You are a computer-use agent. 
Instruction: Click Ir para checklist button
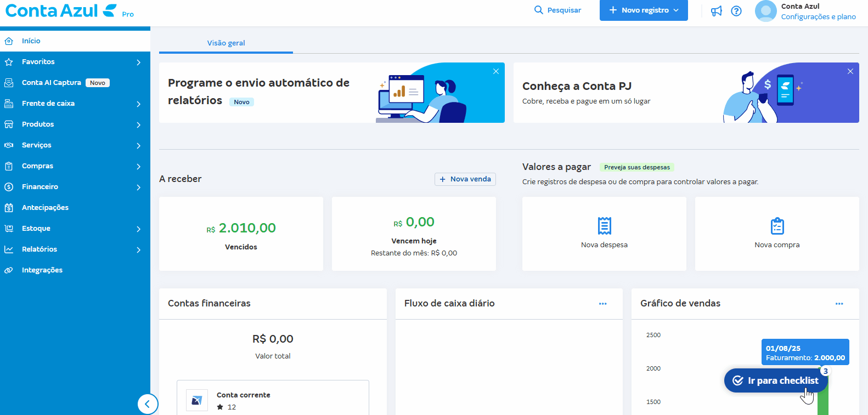776,380
